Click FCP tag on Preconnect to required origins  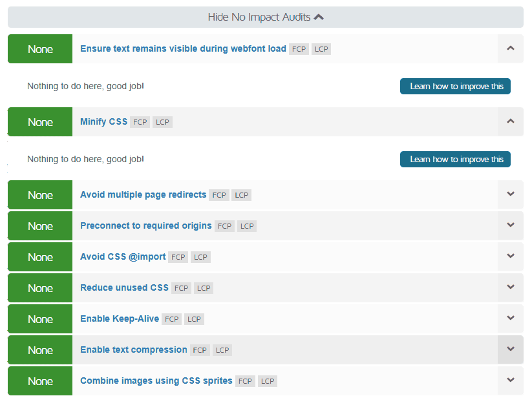tap(224, 226)
